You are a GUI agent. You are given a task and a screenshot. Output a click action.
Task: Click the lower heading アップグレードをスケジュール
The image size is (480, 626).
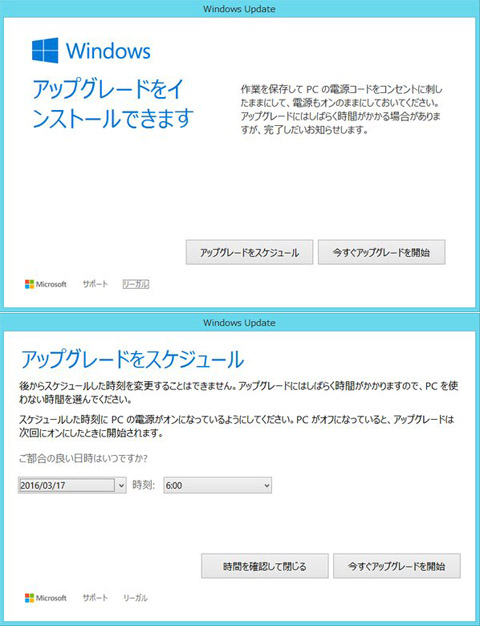click(132, 359)
